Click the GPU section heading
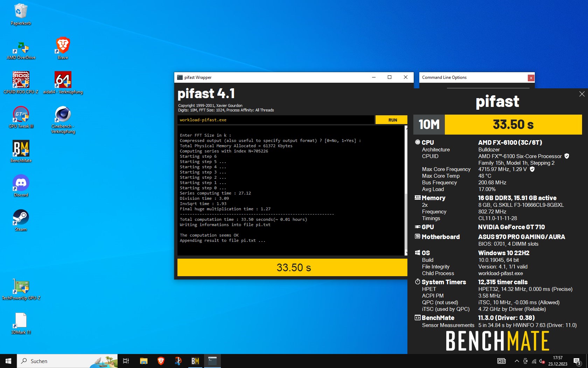Screen dimensions: 588x368 [427, 227]
